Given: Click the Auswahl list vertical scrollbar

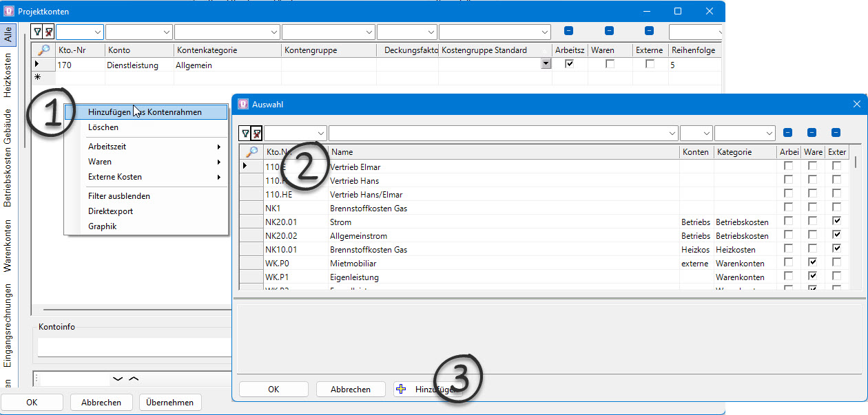Looking at the screenshot, I should click(856, 220).
